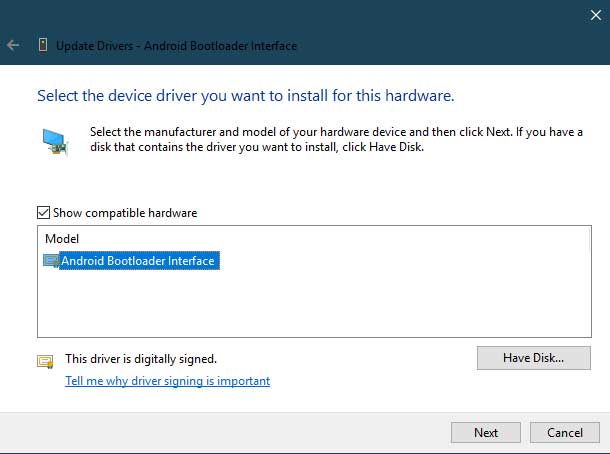Click the instruction text mentioning Have Disk
This screenshot has height=454, width=610.
[336, 139]
